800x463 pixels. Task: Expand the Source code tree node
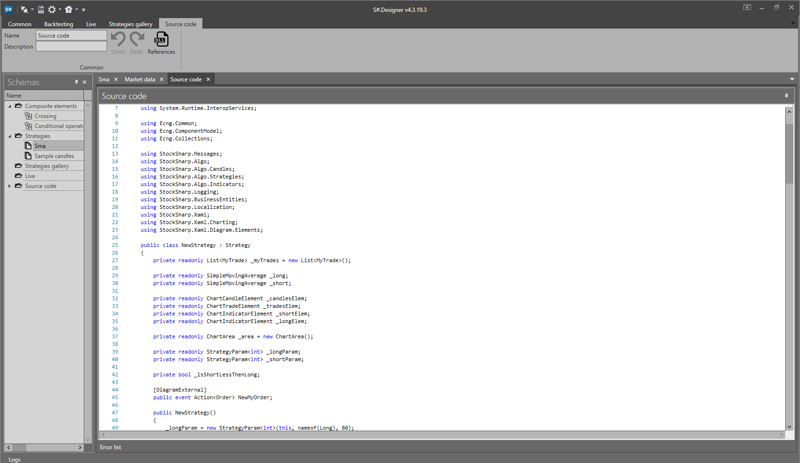click(10, 186)
